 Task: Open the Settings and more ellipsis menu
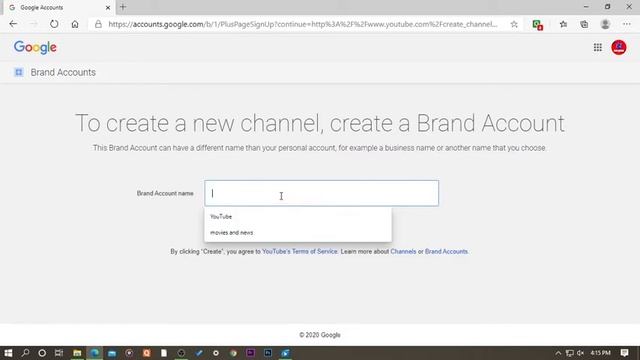pyautogui.click(x=627, y=24)
